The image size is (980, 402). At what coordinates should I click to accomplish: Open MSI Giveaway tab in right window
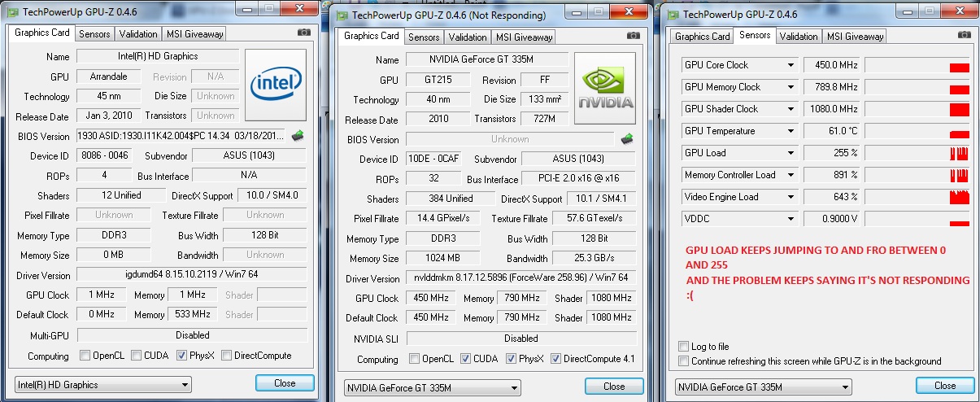coord(855,37)
